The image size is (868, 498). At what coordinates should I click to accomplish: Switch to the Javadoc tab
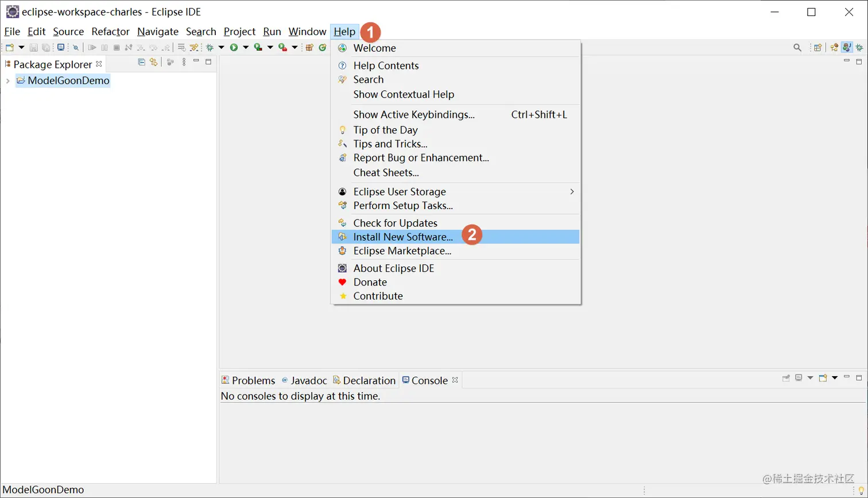pos(304,380)
